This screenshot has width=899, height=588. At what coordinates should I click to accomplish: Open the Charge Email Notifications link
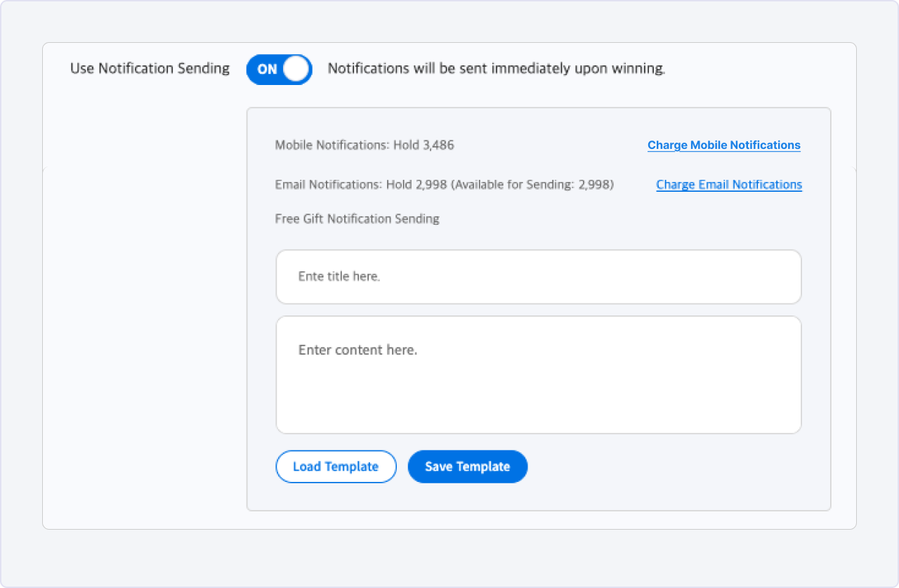pos(729,185)
